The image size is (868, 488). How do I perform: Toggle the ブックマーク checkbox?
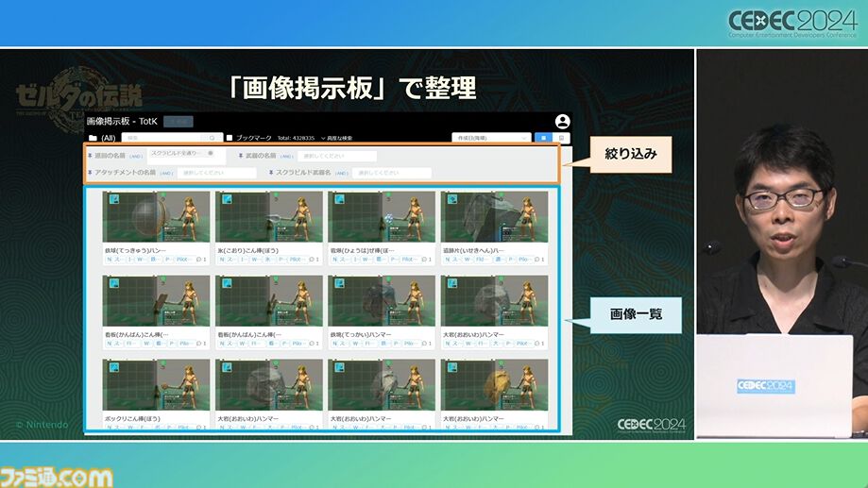click(230, 138)
